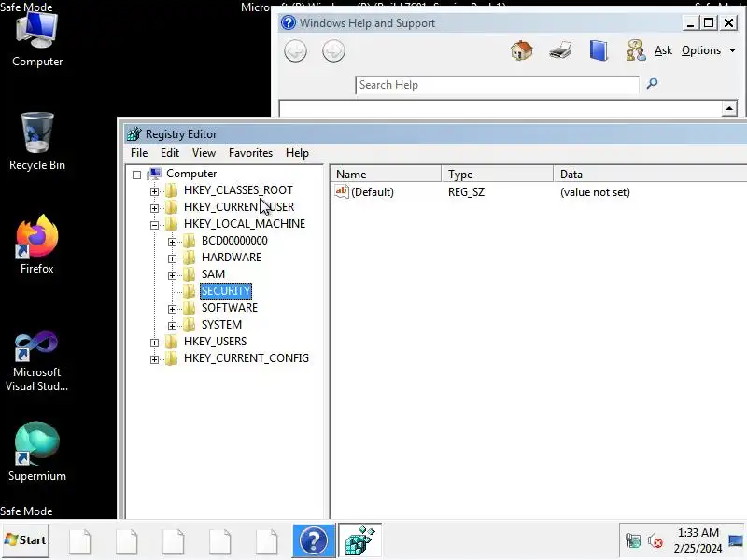The width and height of the screenshot is (747, 560).
Task: Click the Help and Support title bar icon
Action: [289, 22]
